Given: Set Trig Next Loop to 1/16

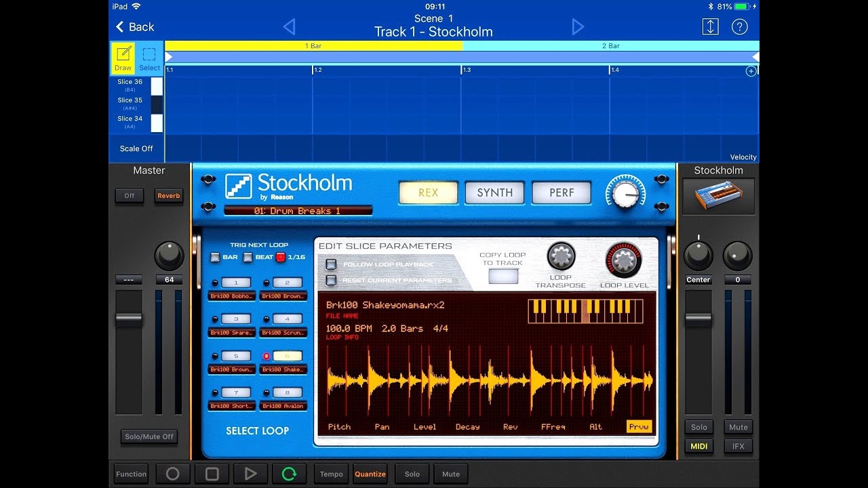Looking at the screenshot, I should pyautogui.click(x=281, y=257).
